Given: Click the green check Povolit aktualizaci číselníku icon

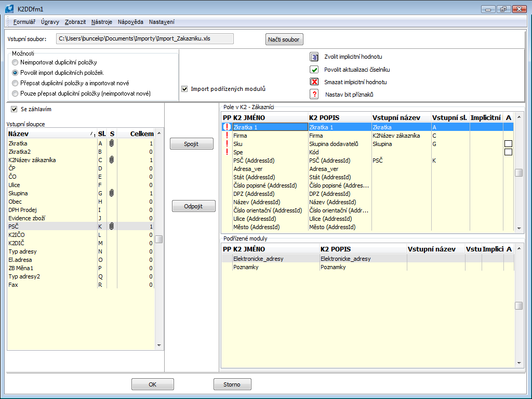Looking at the screenshot, I should [314, 70].
